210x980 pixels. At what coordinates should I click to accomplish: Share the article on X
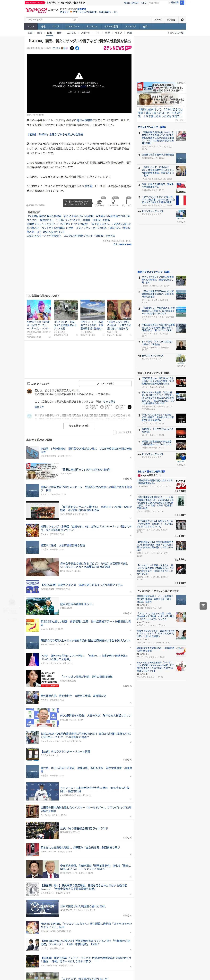(x=72, y=48)
